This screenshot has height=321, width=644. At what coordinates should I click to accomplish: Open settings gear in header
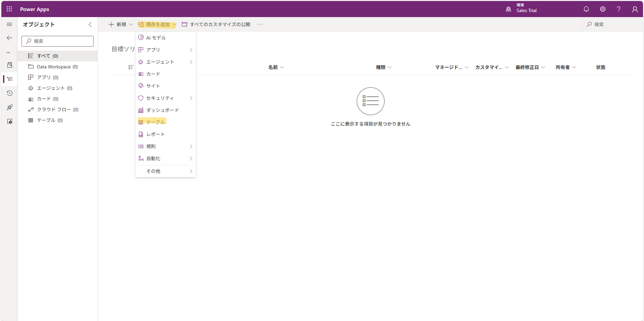(602, 9)
